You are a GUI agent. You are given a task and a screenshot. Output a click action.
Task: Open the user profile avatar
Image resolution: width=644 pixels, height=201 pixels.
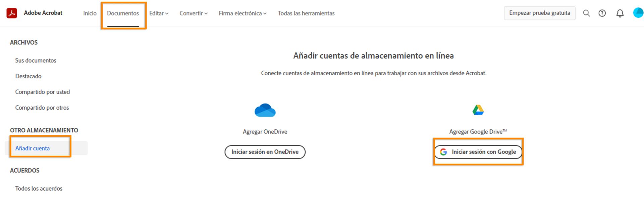click(638, 13)
